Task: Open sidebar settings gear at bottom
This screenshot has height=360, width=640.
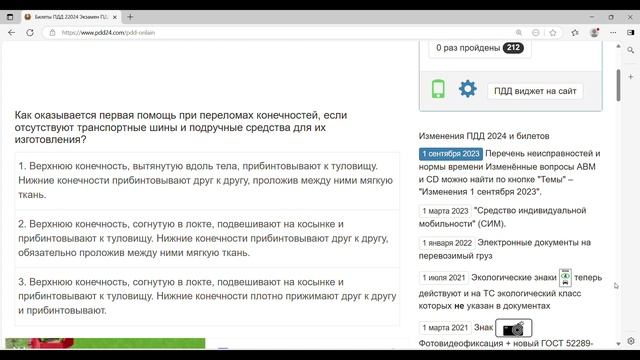Action: pos(631,341)
